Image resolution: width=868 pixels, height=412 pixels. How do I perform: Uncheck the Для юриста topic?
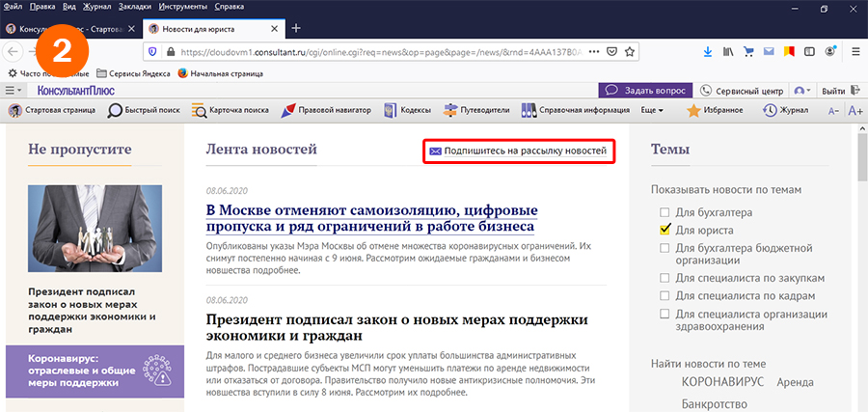(665, 231)
